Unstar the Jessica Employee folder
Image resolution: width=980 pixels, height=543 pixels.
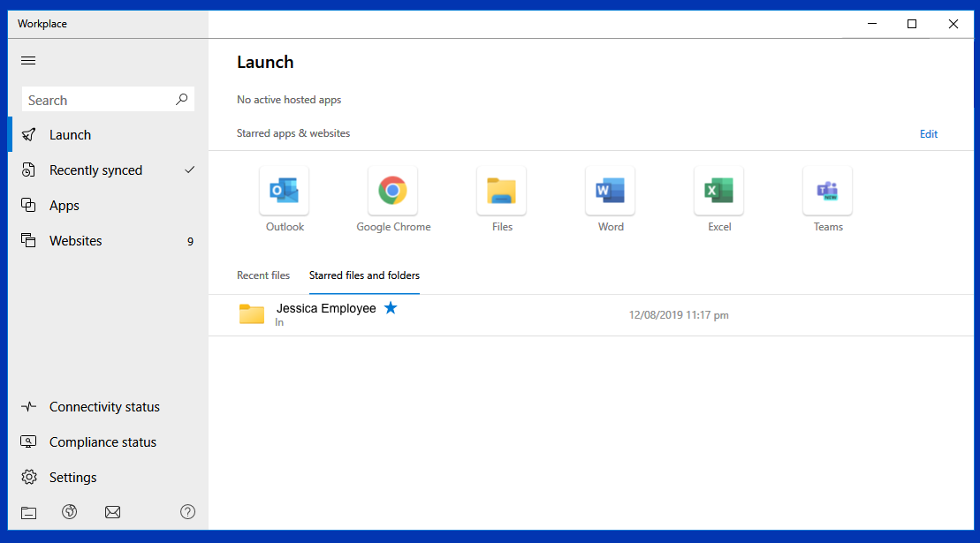[x=391, y=308]
